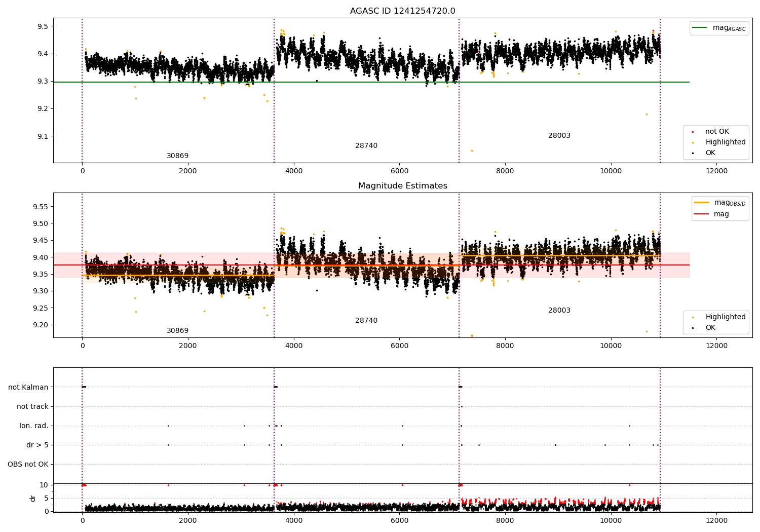Click the 'OBS not OK' axis label
The image size is (760, 532).
pos(28,464)
